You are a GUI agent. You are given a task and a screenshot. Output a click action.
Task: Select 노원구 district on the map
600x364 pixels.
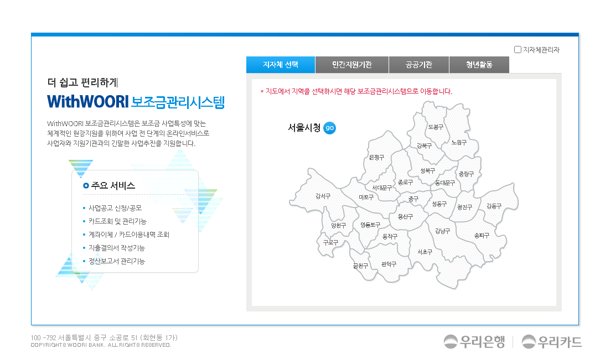[x=459, y=142]
